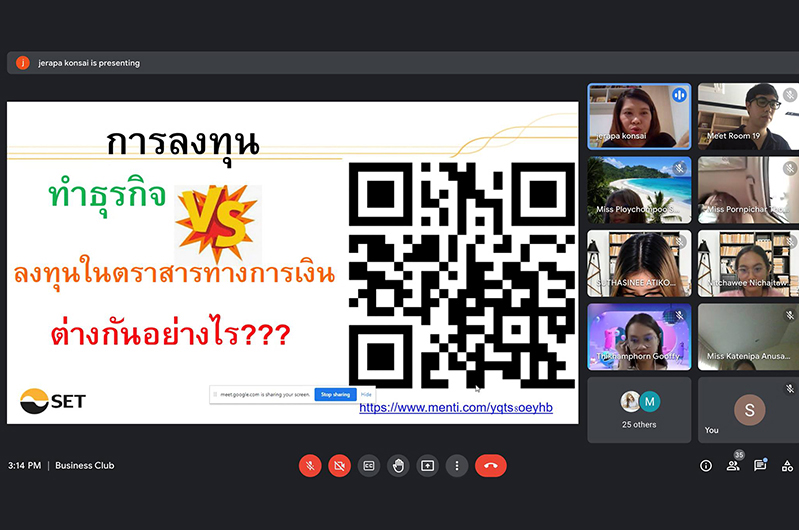799x530 pixels.
Task: Raise hand in the meeting
Action: coord(398,466)
